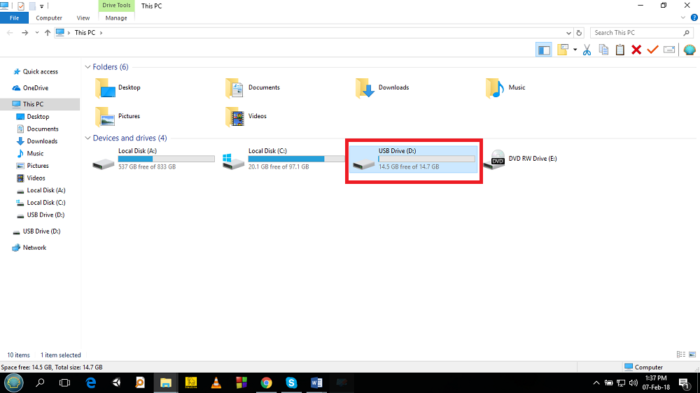The width and height of the screenshot is (700, 393).
Task: Select This PC in the navigation pane
Action: (33, 104)
